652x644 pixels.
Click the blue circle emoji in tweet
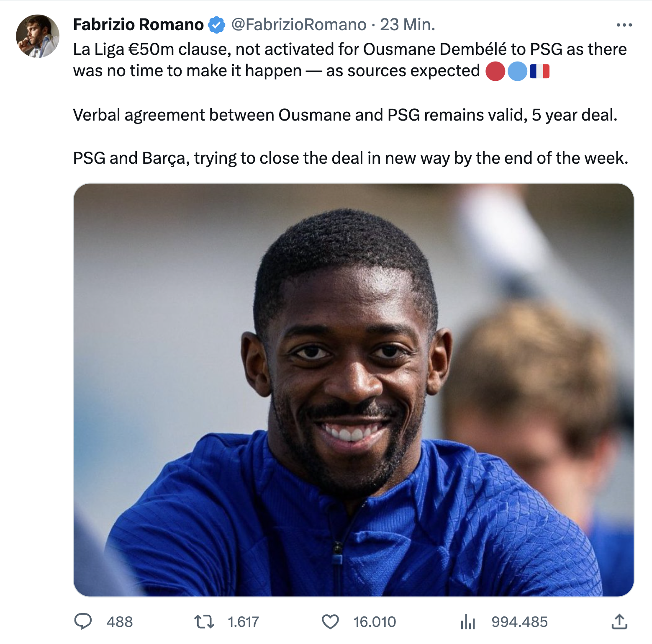(517, 71)
